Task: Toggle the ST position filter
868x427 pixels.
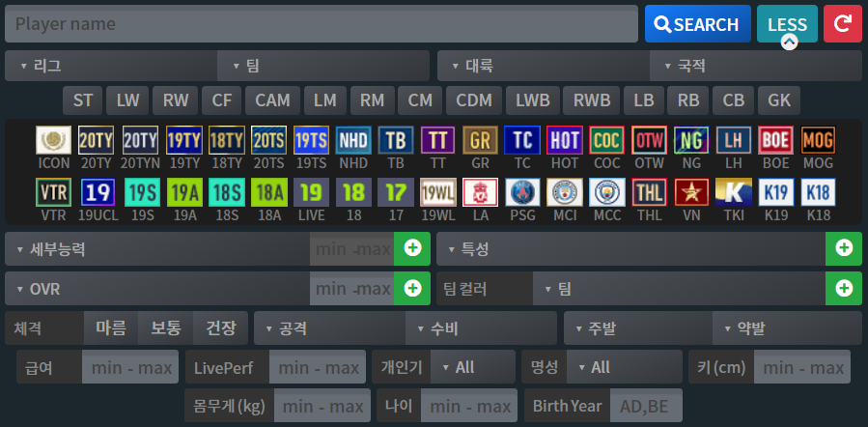Action: (83, 100)
